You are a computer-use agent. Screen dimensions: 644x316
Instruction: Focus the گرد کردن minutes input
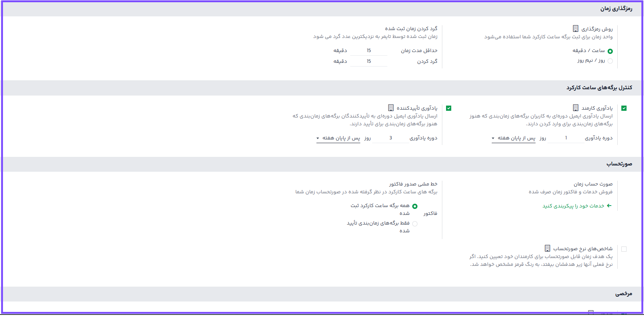(x=368, y=61)
